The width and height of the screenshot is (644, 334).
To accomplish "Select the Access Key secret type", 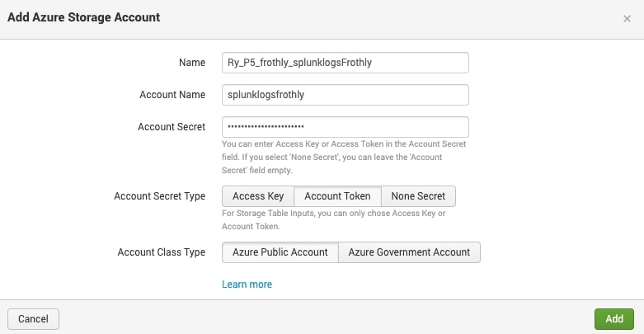I will click(x=258, y=196).
